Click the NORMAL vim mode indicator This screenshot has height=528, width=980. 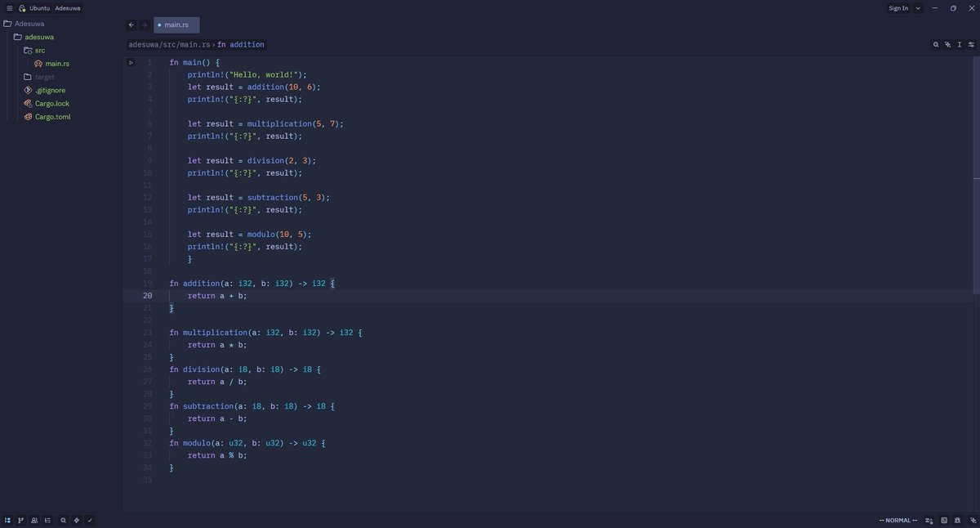898,520
